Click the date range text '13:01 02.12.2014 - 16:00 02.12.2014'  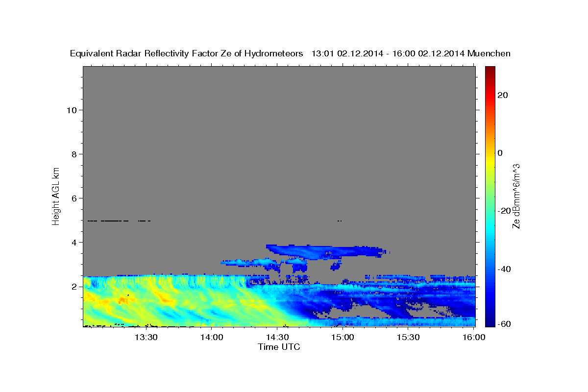coord(388,54)
